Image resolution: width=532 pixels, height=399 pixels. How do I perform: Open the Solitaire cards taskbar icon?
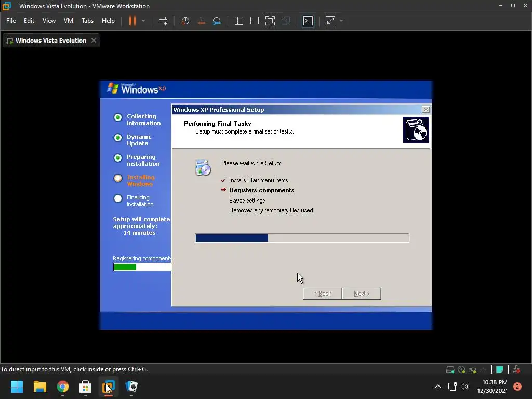[131, 387]
